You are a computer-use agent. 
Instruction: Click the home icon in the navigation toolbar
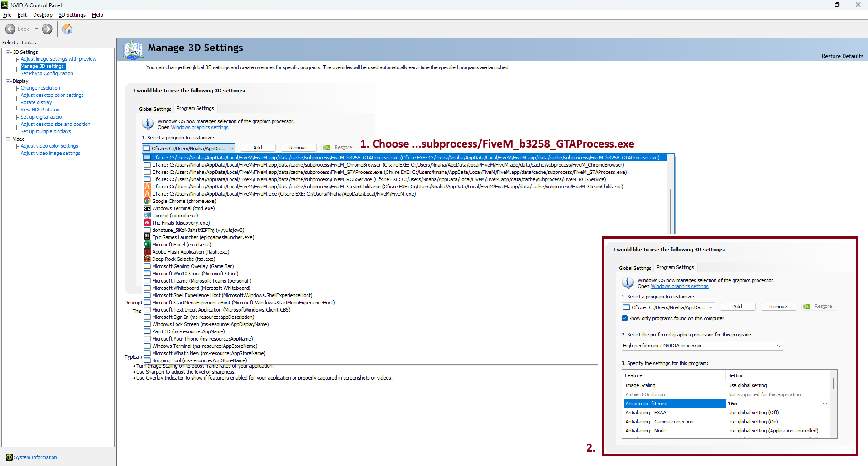click(67, 29)
